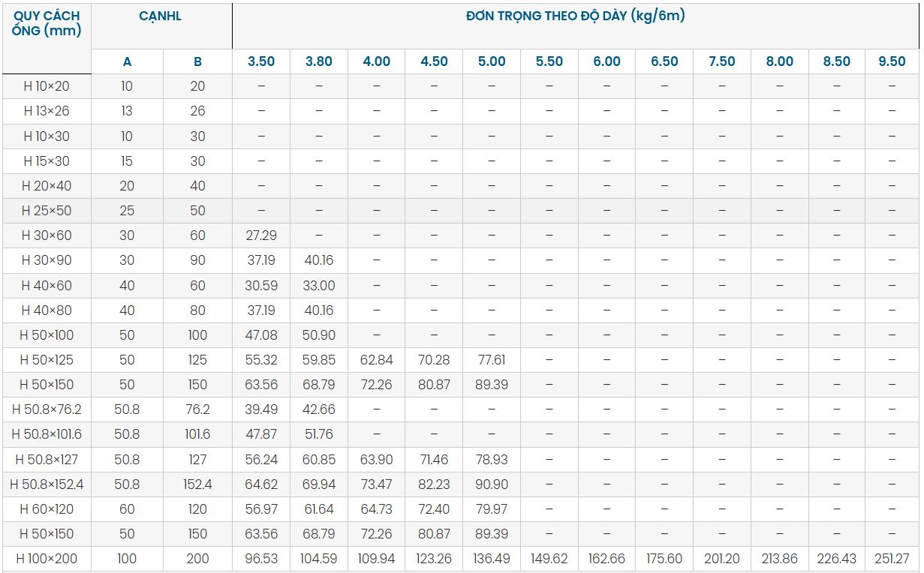
Task: Click the 149.62 weight value
Action: point(549,559)
